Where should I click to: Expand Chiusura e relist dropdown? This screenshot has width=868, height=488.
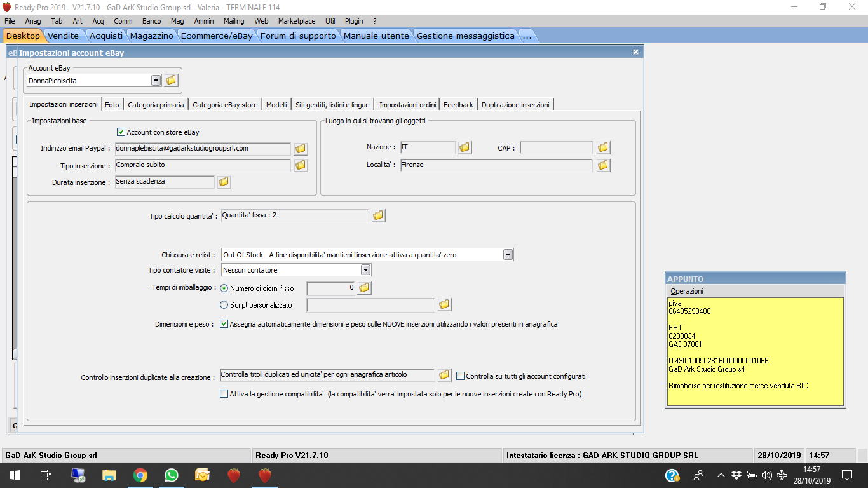tap(508, 255)
